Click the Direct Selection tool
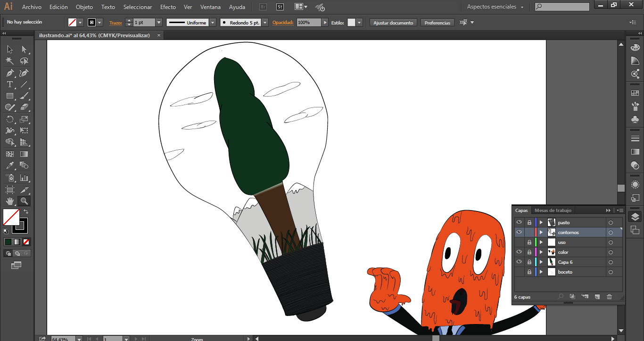Screen dimensions: 644x341 pos(24,49)
